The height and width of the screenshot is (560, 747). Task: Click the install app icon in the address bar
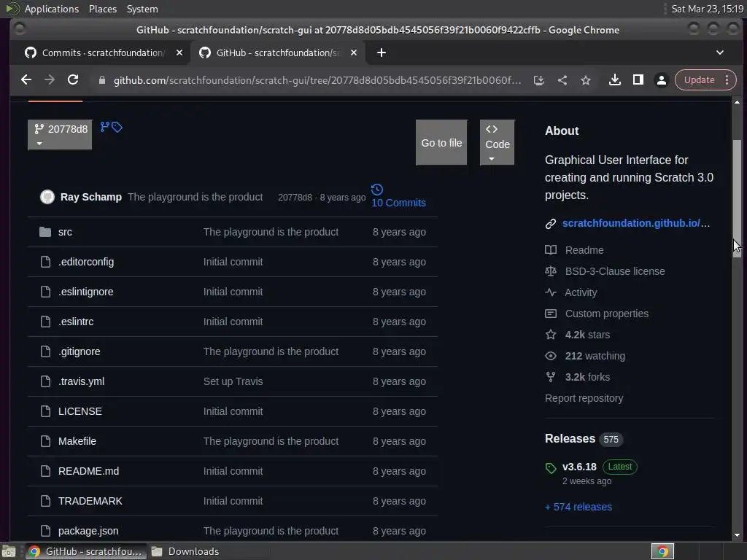click(x=539, y=80)
